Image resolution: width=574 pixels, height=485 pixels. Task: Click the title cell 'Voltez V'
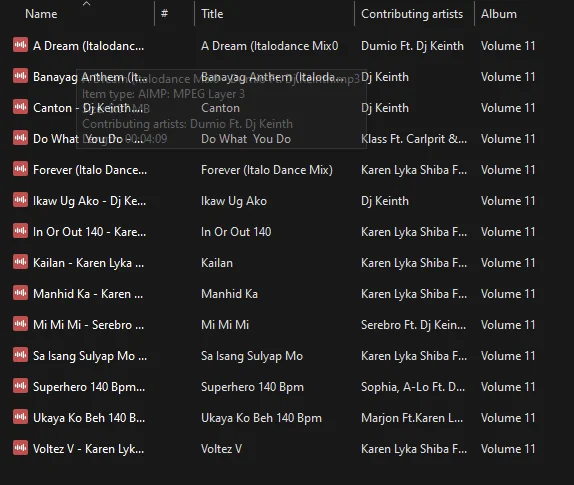click(x=221, y=449)
